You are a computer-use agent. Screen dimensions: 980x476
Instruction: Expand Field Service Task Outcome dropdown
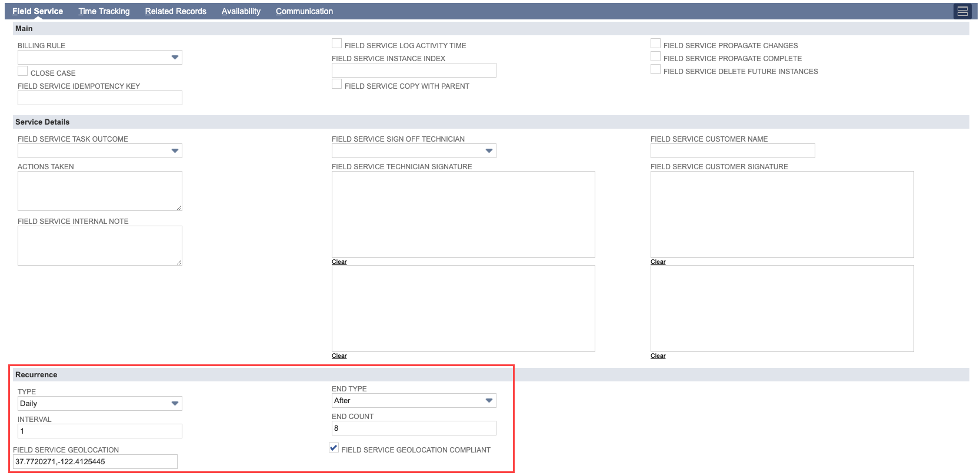click(100, 150)
